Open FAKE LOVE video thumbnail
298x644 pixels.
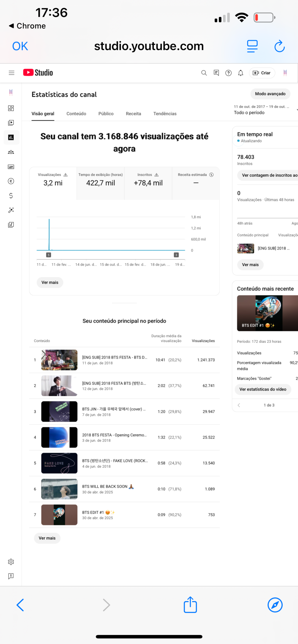click(x=59, y=463)
